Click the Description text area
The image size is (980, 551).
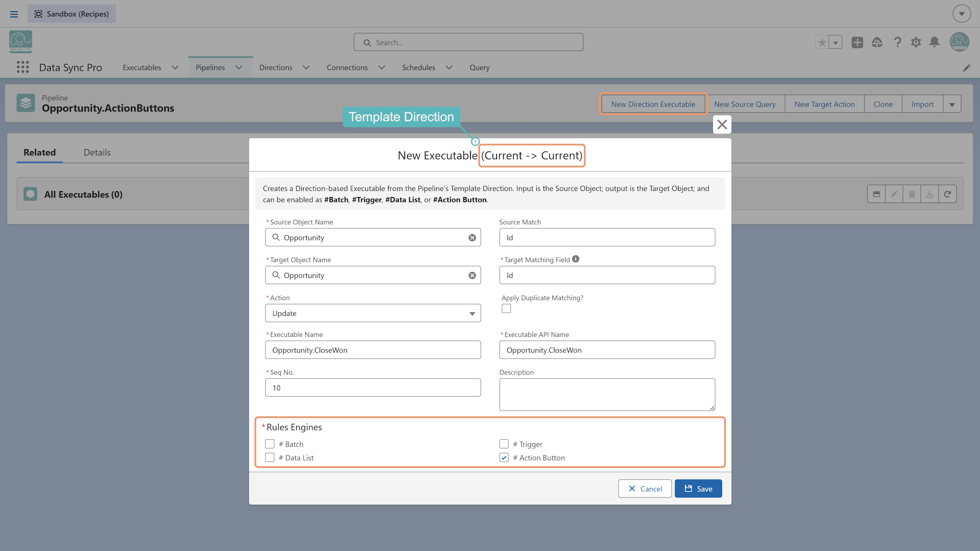607,395
